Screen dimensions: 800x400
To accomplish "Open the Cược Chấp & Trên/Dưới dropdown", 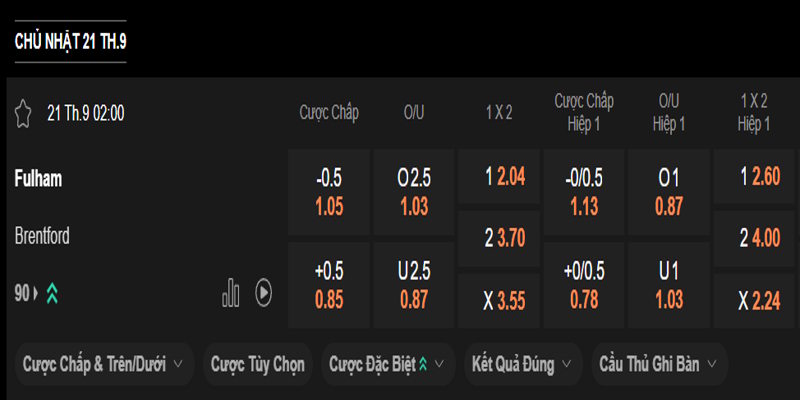I will tap(104, 365).
